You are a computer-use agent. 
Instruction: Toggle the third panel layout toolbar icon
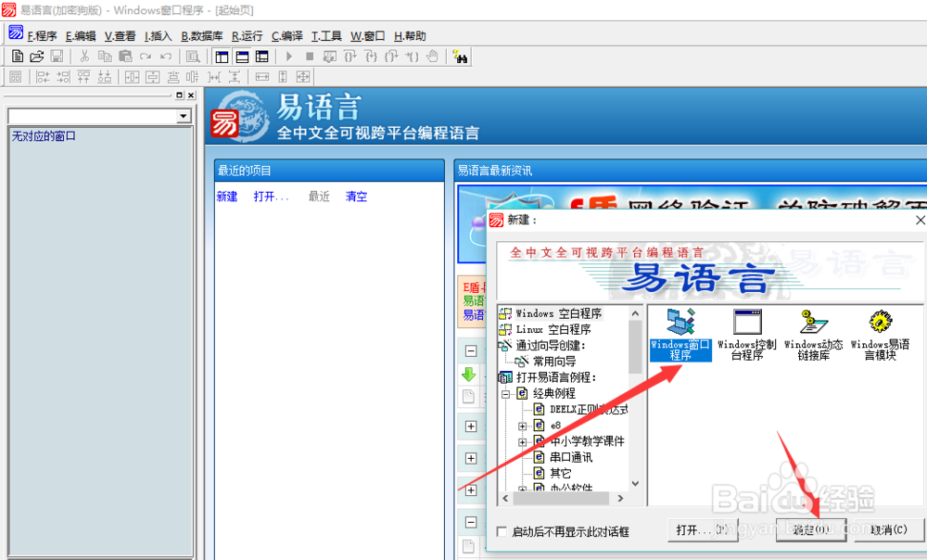[x=262, y=57]
